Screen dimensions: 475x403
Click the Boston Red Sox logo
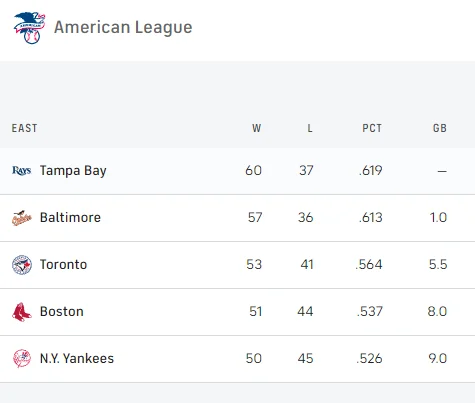[x=22, y=312]
